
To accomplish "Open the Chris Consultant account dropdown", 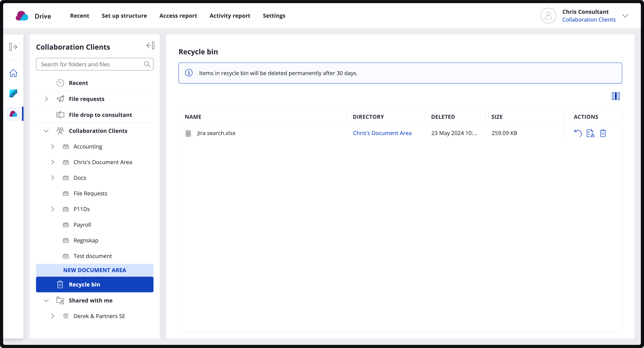I will pos(625,16).
